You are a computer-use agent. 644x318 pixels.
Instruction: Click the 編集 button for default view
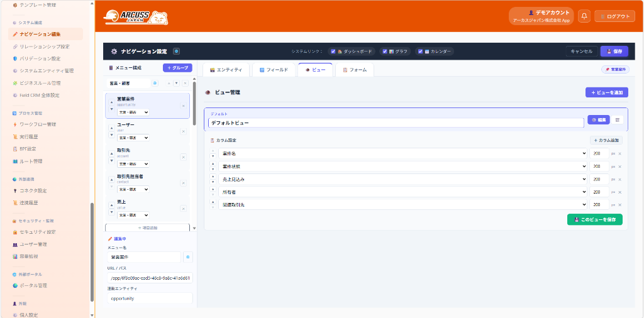[599, 119]
